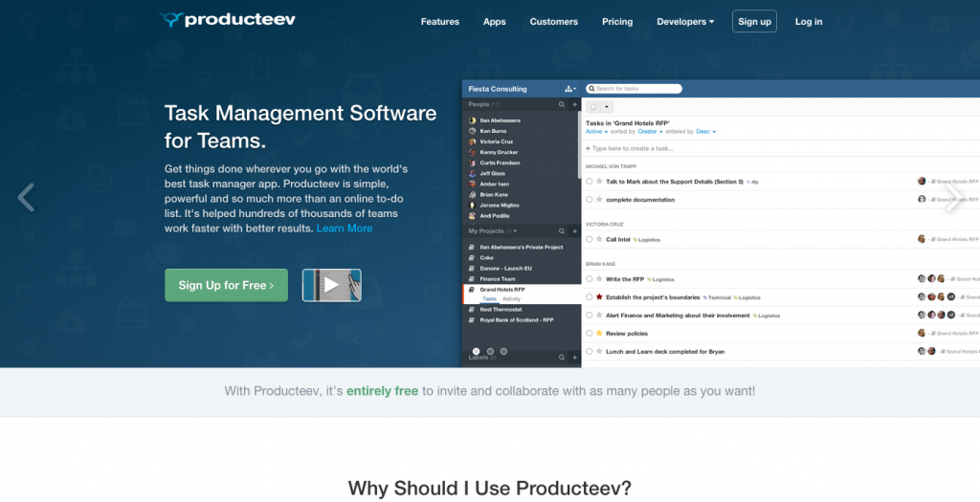Image resolution: width=980 pixels, height=502 pixels.
Task: Click the plus icon in My Projects header
Action: [x=575, y=231]
